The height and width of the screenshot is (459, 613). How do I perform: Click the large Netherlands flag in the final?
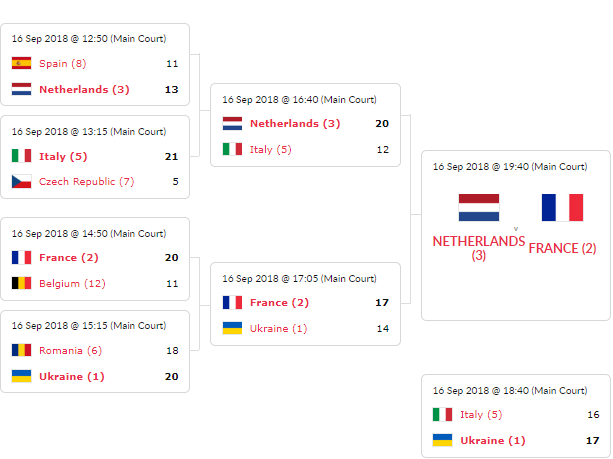click(479, 207)
